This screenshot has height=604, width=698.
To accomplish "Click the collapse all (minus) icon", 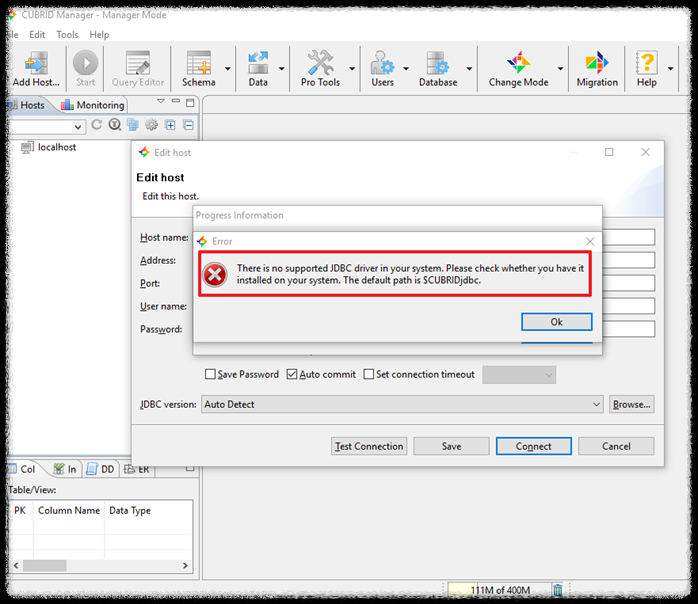I will [188, 125].
